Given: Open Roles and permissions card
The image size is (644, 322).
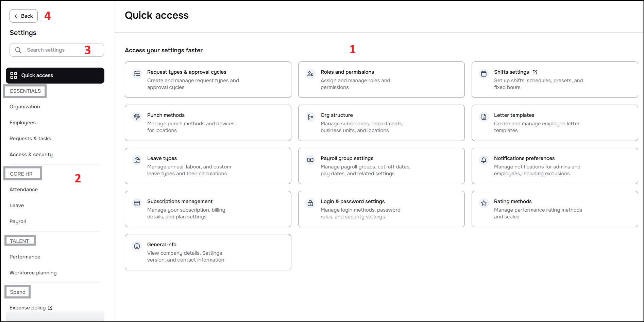Looking at the screenshot, I should pos(381,79).
